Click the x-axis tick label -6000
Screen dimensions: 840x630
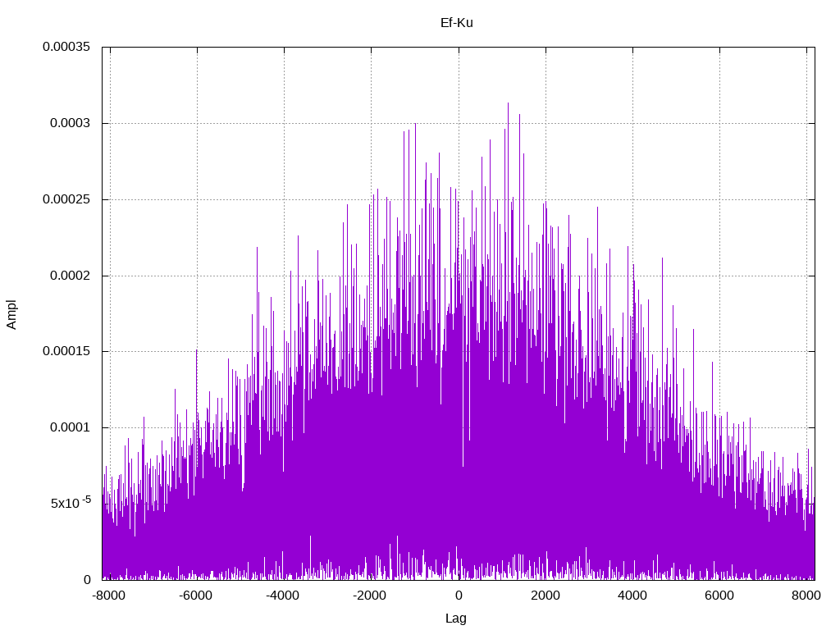195,596
